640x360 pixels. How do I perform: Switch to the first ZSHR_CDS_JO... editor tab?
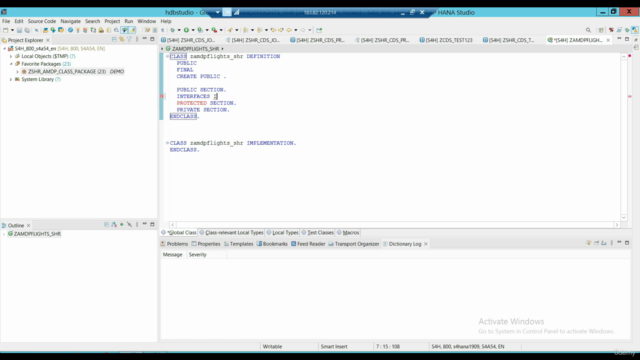188,40
